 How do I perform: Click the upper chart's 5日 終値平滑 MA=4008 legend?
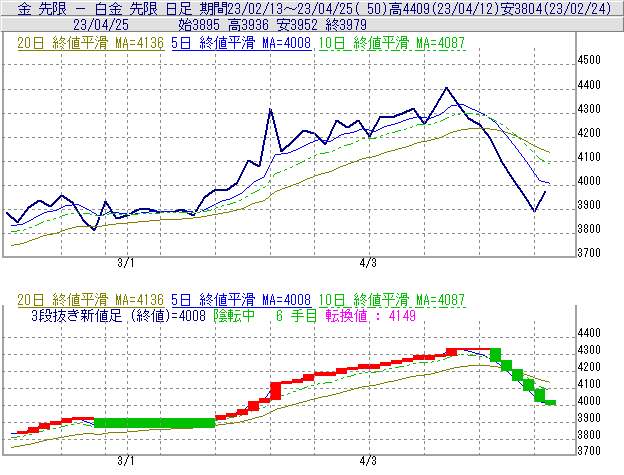(241, 43)
